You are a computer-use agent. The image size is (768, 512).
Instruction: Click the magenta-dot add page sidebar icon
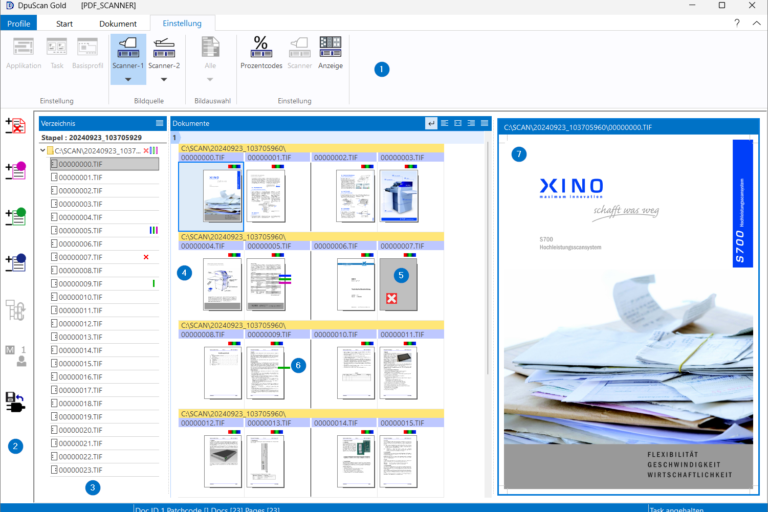point(16,171)
